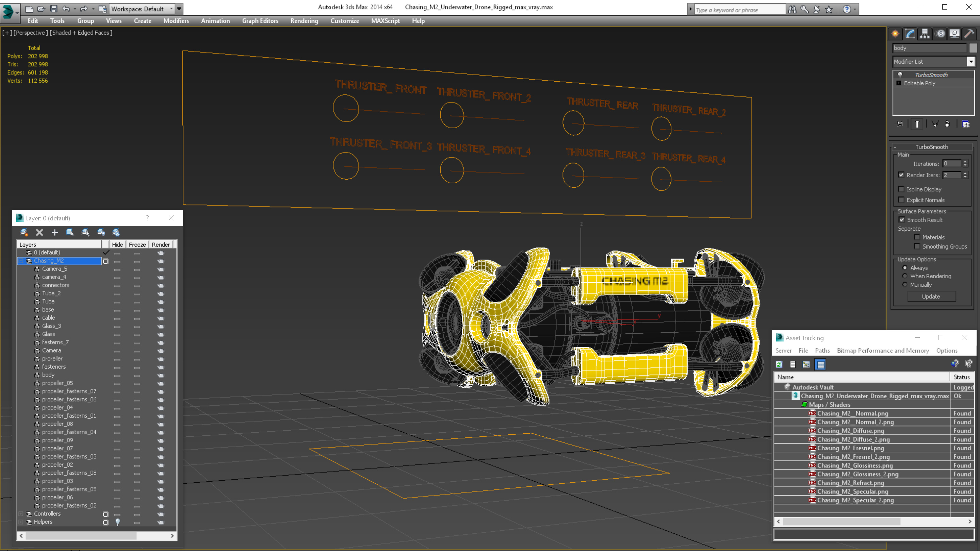
Task: Select the When Rendering radio button
Action: (x=905, y=276)
